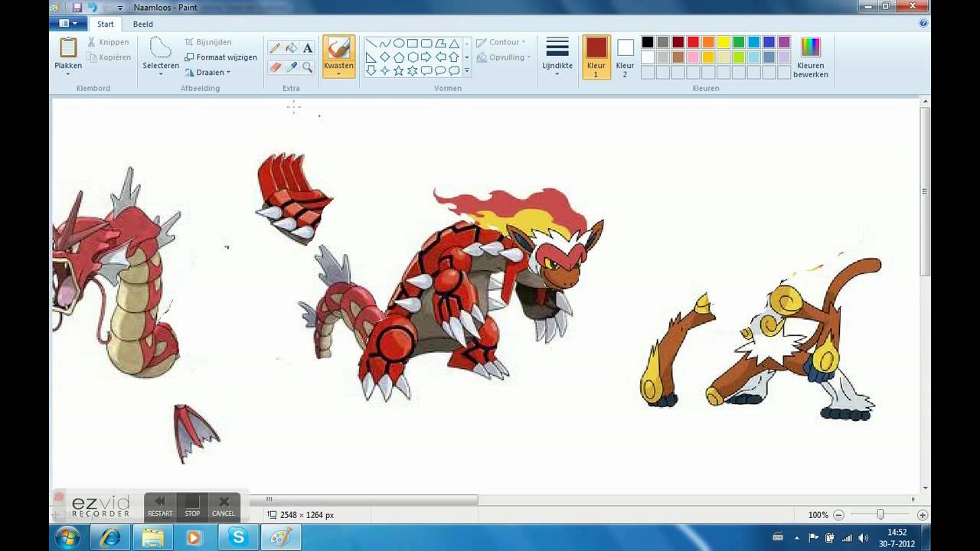The height and width of the screenshot is (551, 980).
Task: Open the Plakken dropdown arrow
Action: click(x=68, y=74)
